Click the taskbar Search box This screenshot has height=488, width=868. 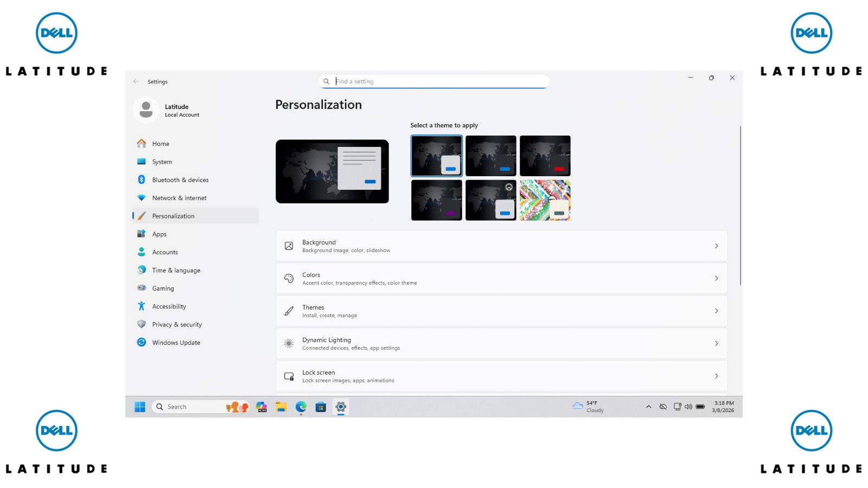201,407
